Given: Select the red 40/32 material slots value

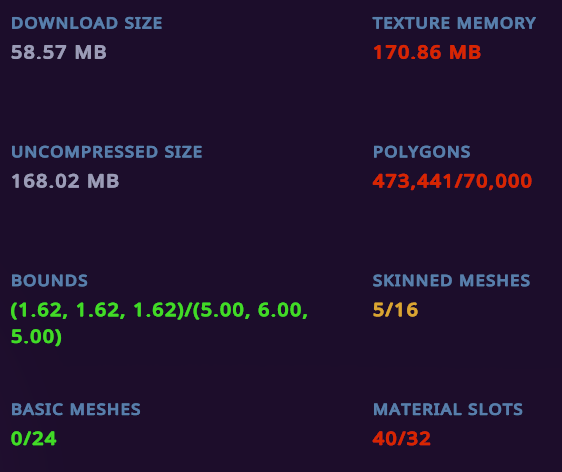Looking at the screenshot, I should pos(401,438).
